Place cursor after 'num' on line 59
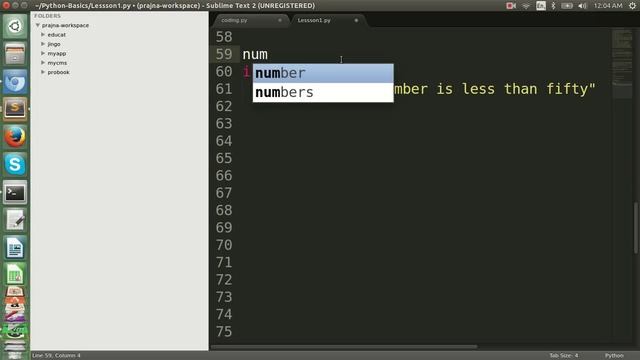This screenshot has width=640, height=360. tap(268, 54)
